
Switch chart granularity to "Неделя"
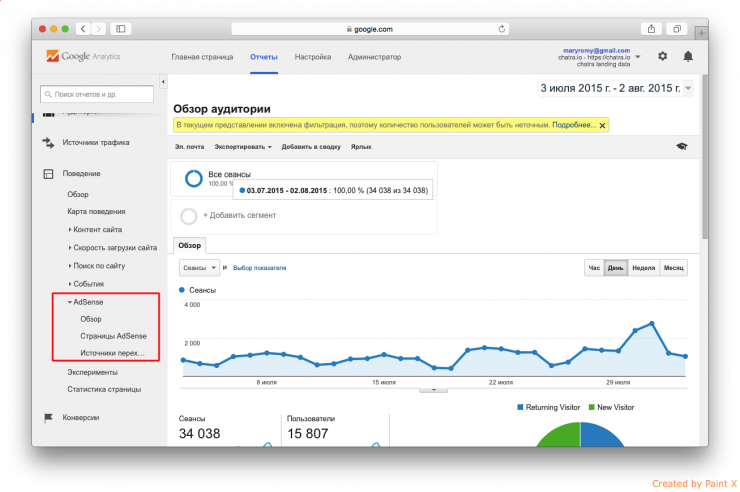pyautogui.click(x=644, y=268)
